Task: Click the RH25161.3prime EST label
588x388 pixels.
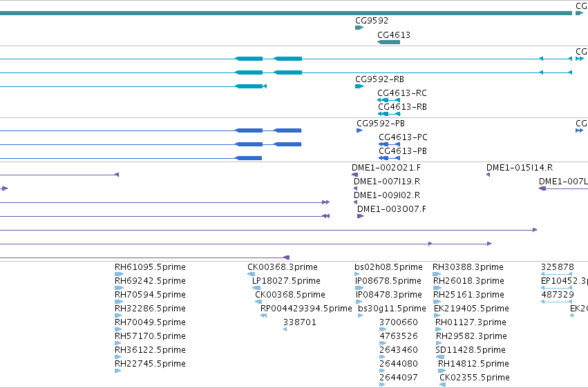Action: (468, 295)
